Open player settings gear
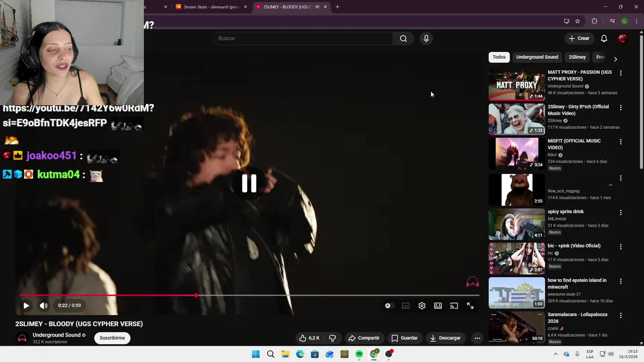 [422, 306]
